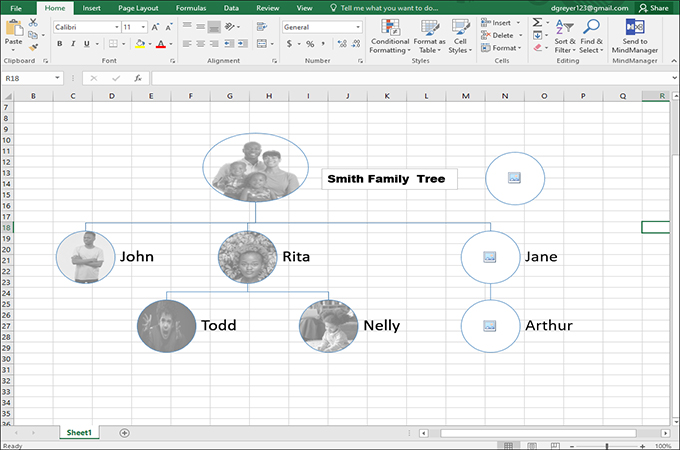
Task: Click the Sheet1 tab
Action: (x=79, y=432)
